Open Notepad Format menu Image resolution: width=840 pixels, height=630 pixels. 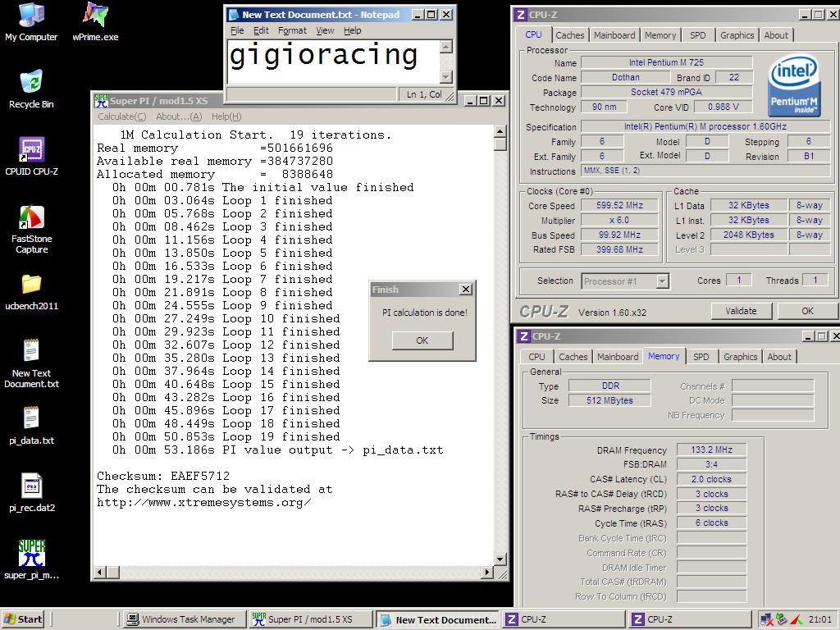coord(292,30)
